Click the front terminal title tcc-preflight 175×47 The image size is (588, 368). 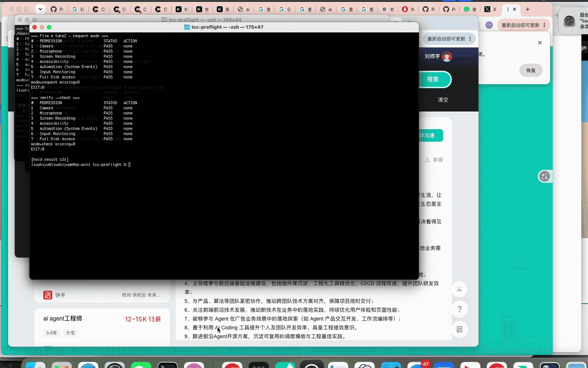click(227, 27)
